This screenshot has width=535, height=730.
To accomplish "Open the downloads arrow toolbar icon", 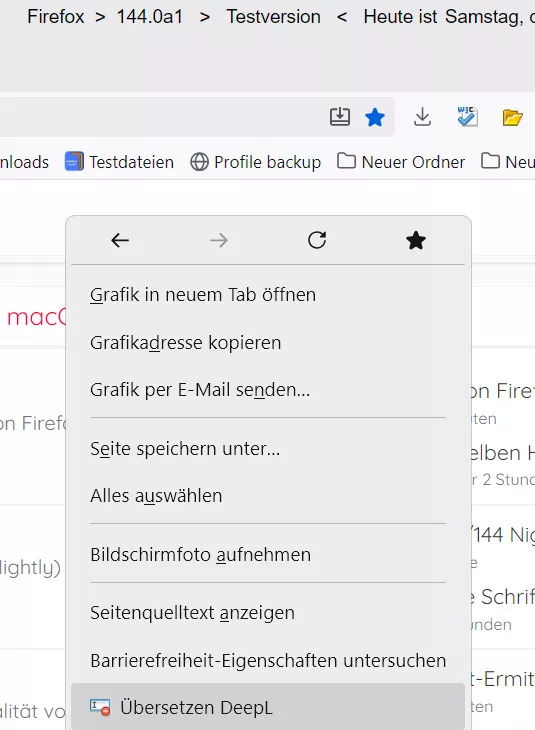I will click(422, 117).
